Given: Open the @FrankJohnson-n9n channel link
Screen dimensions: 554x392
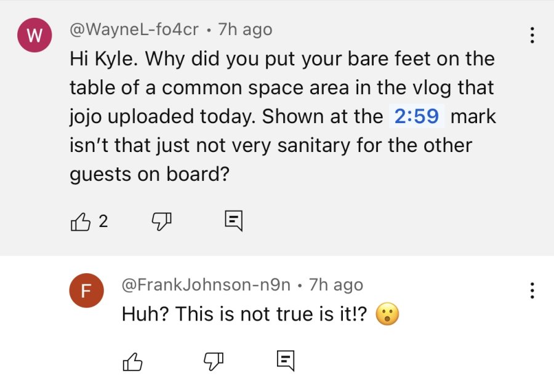Looking at the screenshot, I should (206, 285).
